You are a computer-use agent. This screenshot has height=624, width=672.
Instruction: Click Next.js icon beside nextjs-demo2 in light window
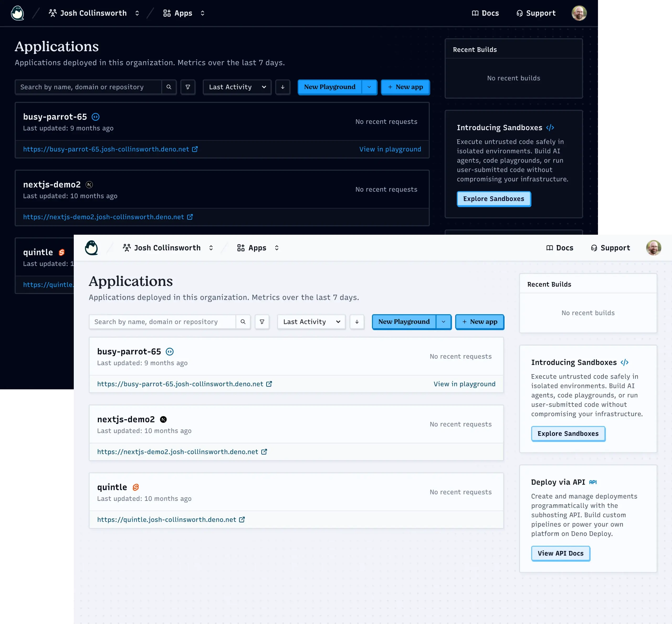tap(164, 420)
